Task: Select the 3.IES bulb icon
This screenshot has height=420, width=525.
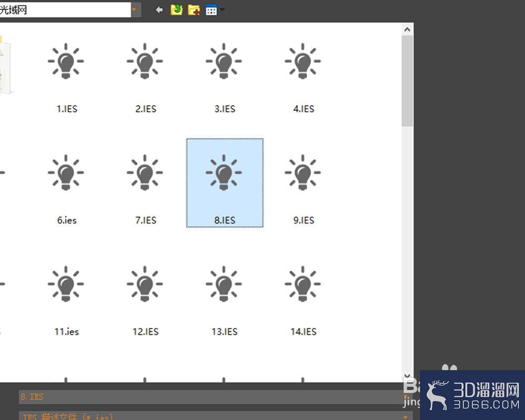Action: (x=224, y=61)
